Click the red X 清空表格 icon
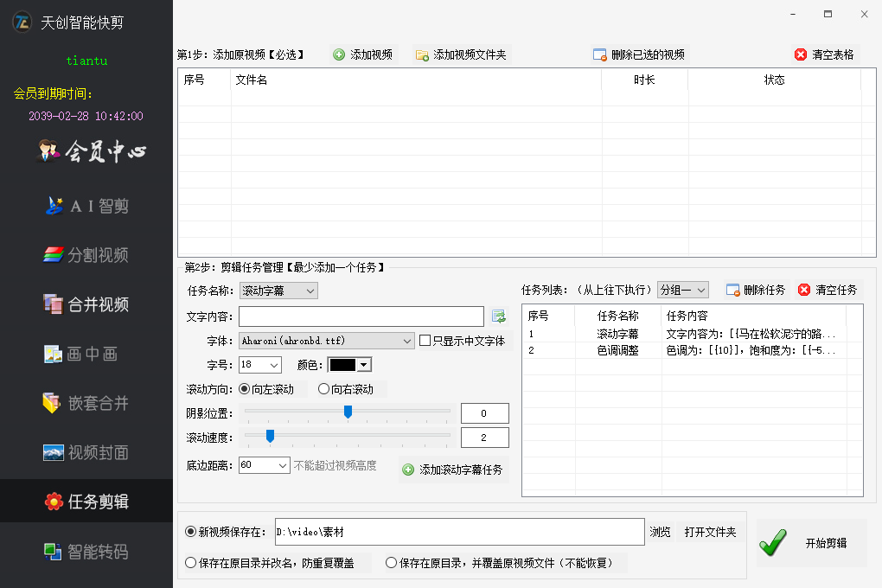882x588 pixels. [x=801, y=54]
